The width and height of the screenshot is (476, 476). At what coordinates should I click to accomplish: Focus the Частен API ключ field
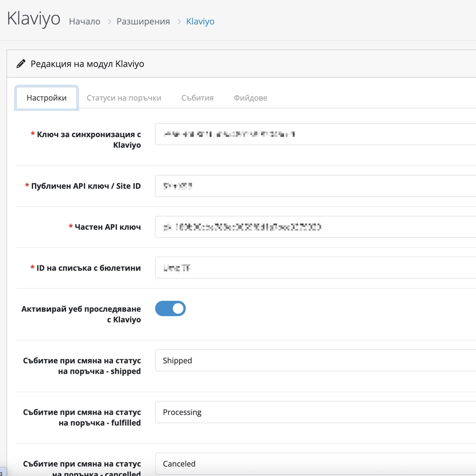tap(316, 227)
